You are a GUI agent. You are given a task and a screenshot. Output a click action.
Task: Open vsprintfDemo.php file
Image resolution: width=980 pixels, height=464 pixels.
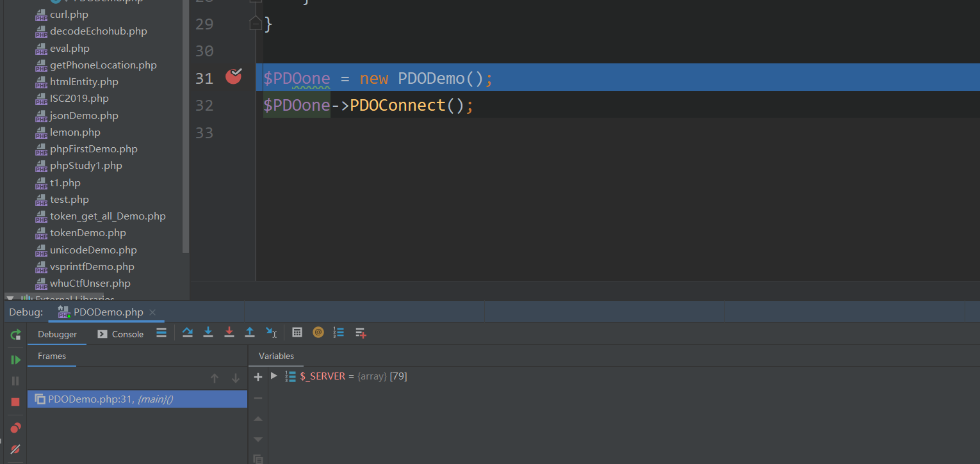(85, 267)
